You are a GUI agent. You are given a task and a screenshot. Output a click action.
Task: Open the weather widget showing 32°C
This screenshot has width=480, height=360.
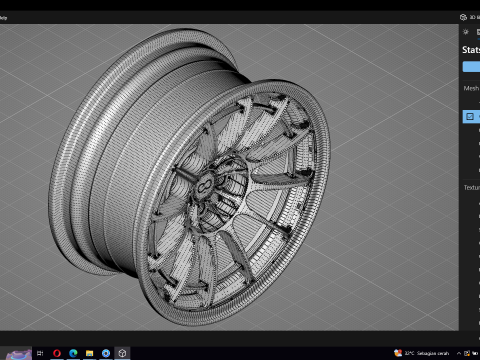(x=422, y=353)
